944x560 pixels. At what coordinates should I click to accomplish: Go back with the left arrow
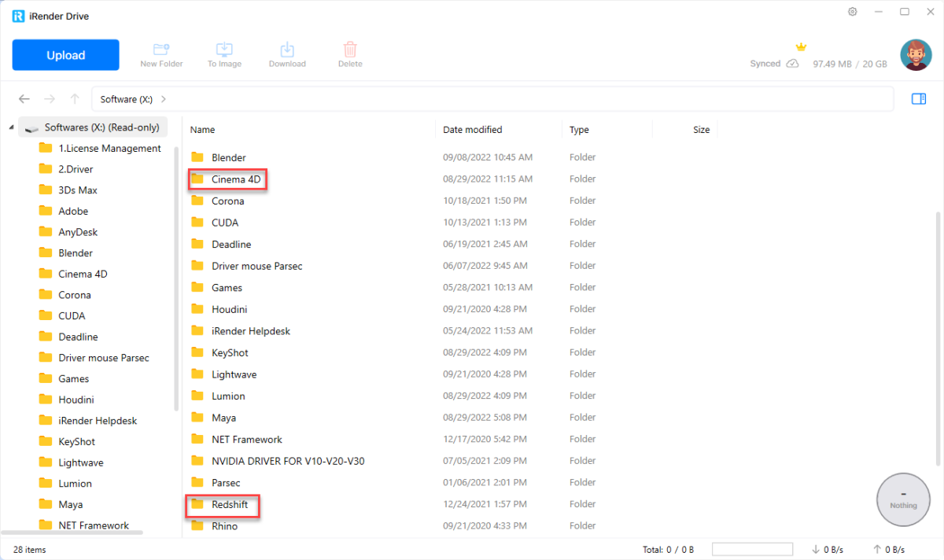click(24, 99)
